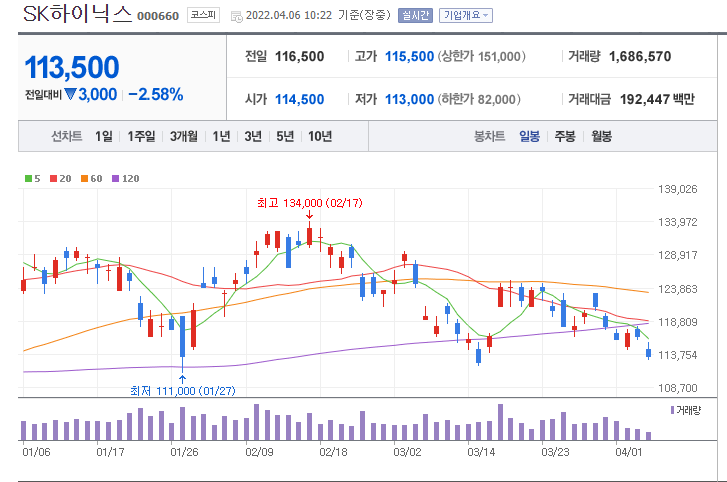Select the 5년 line chart tab
Viewport: 727px width, 482px height.
[285, 136]
